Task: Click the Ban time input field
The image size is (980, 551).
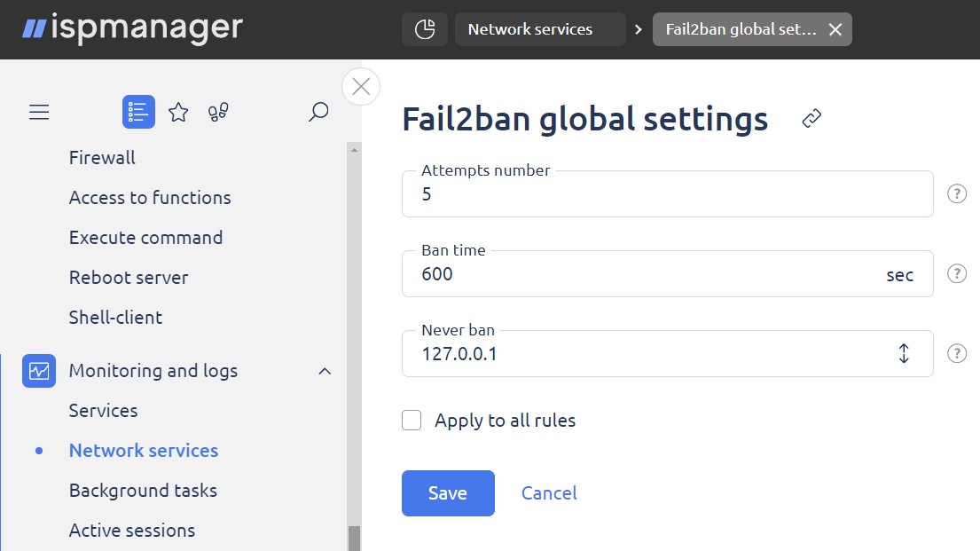Action: [668, 274]
